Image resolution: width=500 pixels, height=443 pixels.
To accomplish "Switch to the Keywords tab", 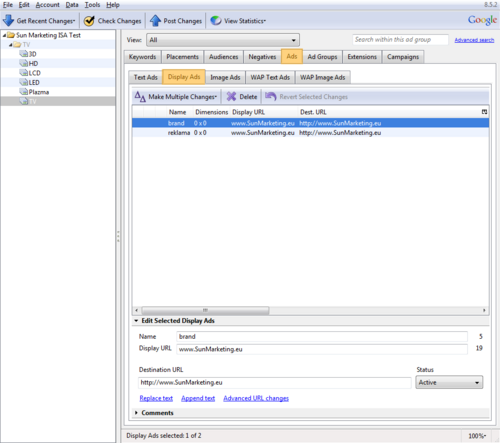I will 142,57.
